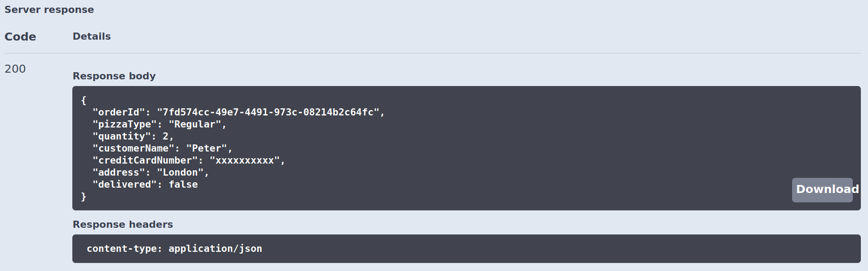The height and width of the screenshot is (271, 868).
Task: Click the Download button
Action: (822, 190)
